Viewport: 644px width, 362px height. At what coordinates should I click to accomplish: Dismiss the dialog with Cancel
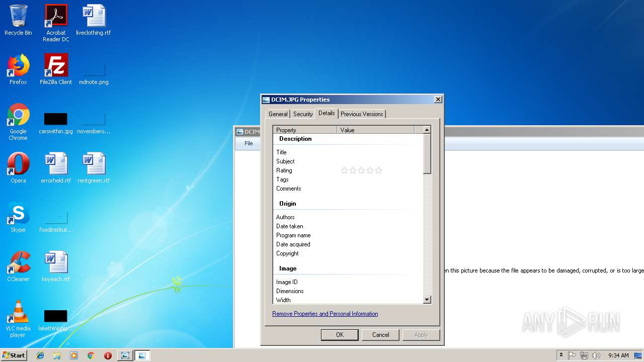(380, 335)
